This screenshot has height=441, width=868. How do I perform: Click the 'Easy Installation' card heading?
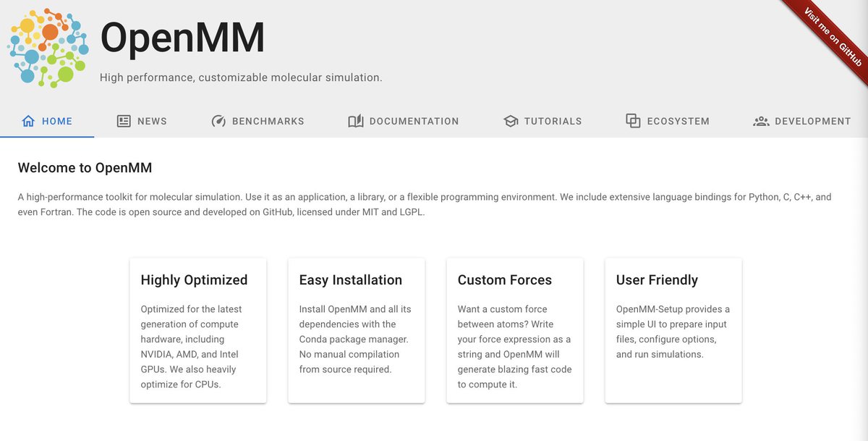[351, 280]
